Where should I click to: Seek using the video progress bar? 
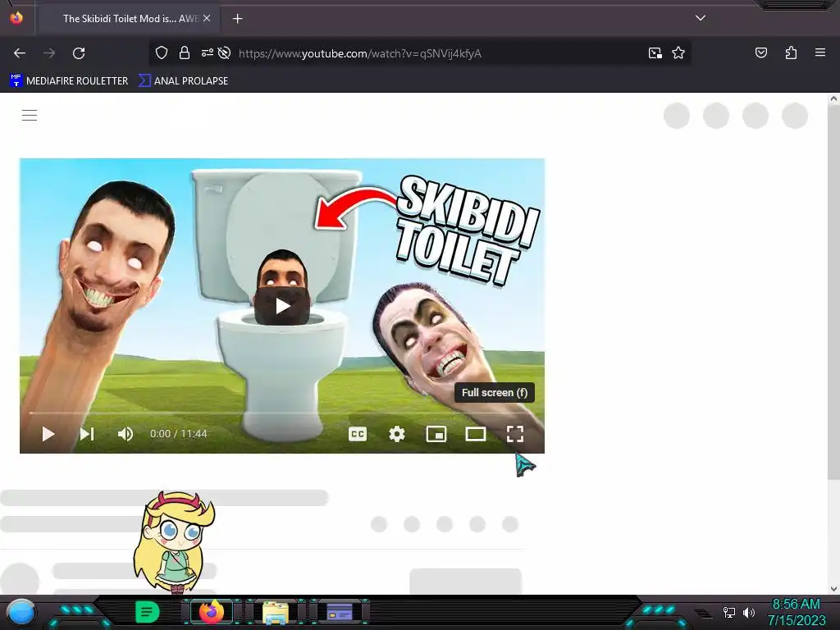282,413
